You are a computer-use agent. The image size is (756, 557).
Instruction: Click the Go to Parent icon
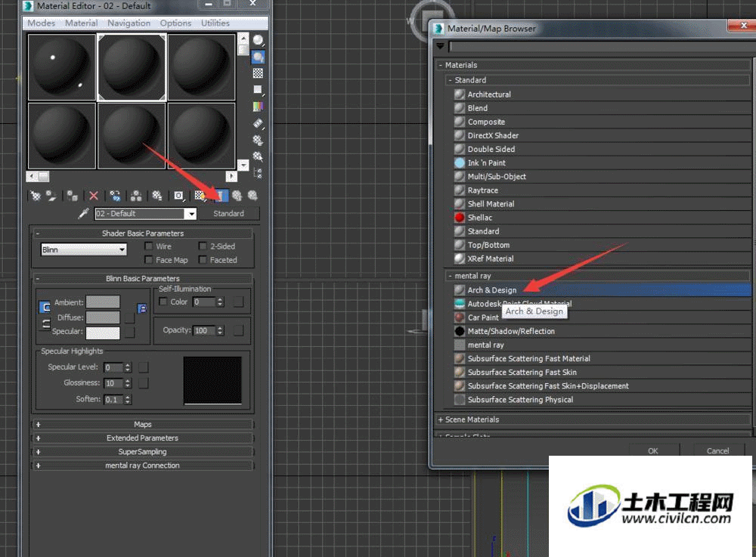237,196
